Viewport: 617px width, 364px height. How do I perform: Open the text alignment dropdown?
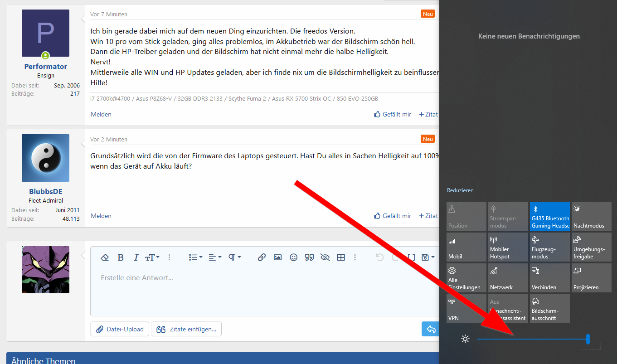[215, 257]
